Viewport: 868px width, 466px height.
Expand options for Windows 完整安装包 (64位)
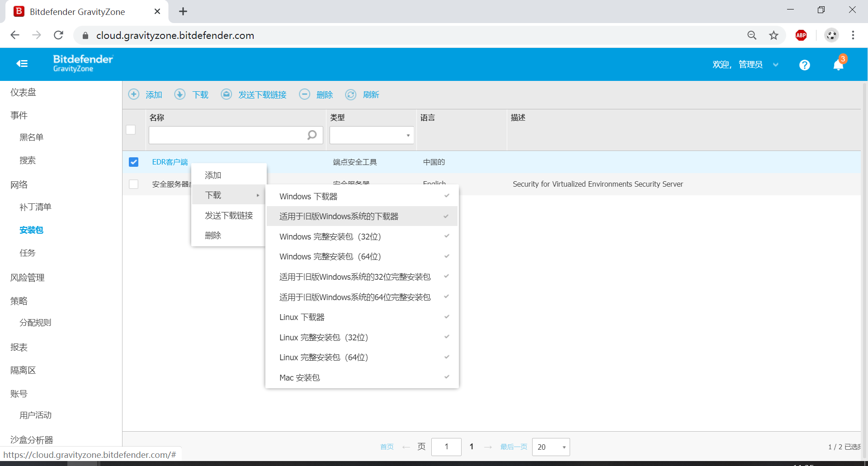click(x=447, y=256)
